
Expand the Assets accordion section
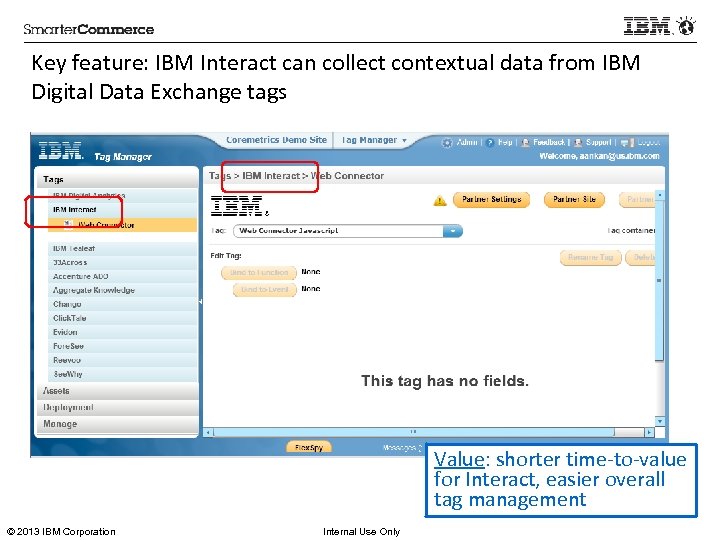tap(118, 391)
